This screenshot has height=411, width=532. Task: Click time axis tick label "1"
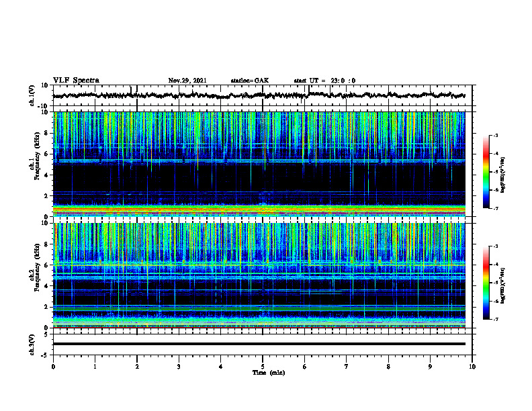click(x=95, y=367)
